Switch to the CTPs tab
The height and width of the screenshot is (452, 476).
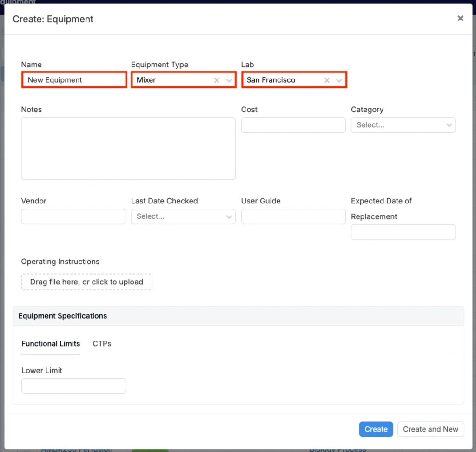pyautogui.click(x=102, y=344)
